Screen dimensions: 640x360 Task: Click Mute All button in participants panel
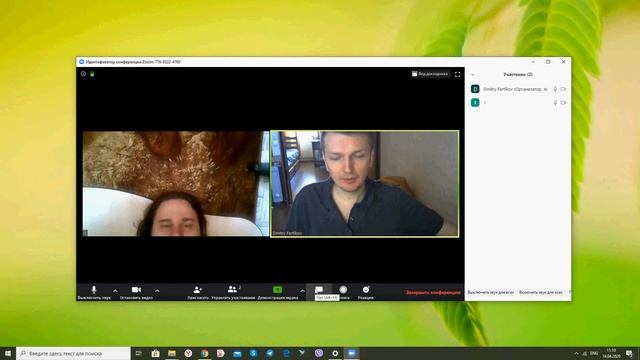(x=491, y=292)
